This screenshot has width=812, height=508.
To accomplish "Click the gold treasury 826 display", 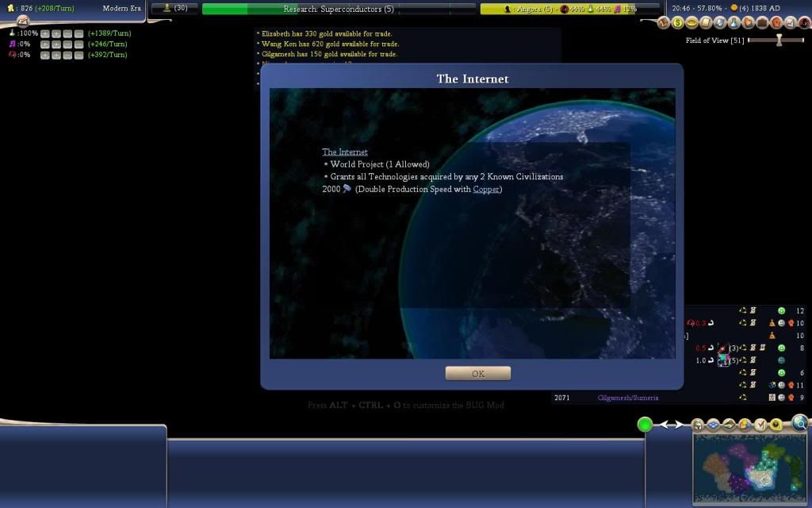I will (x=40, y=8).
